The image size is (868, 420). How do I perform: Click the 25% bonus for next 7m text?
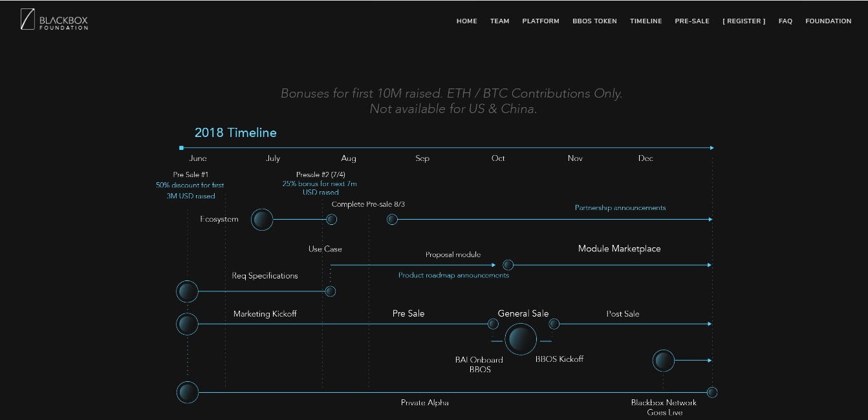[x=320, y=188]
